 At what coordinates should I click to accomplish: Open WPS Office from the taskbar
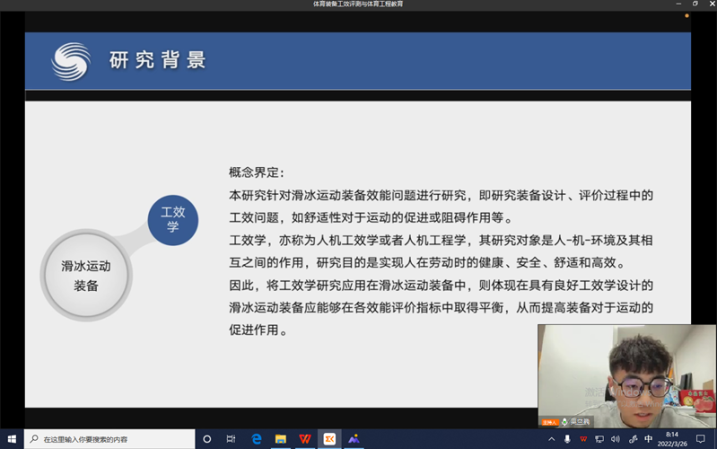point(305,439)
